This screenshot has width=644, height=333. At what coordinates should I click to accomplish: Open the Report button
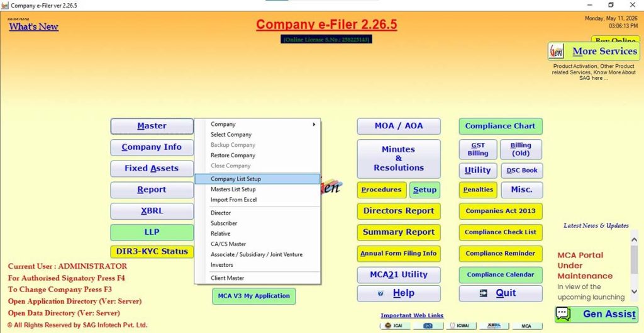point(152,190)
